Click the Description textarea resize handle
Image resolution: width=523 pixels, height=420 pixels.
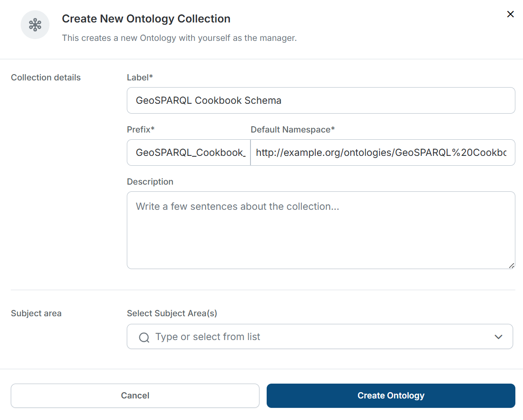pos(512,266)
